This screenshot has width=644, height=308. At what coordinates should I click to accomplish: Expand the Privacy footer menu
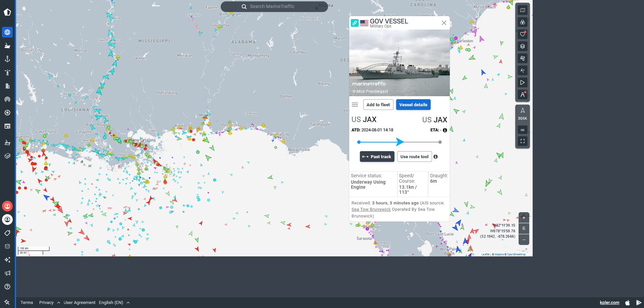50,303
